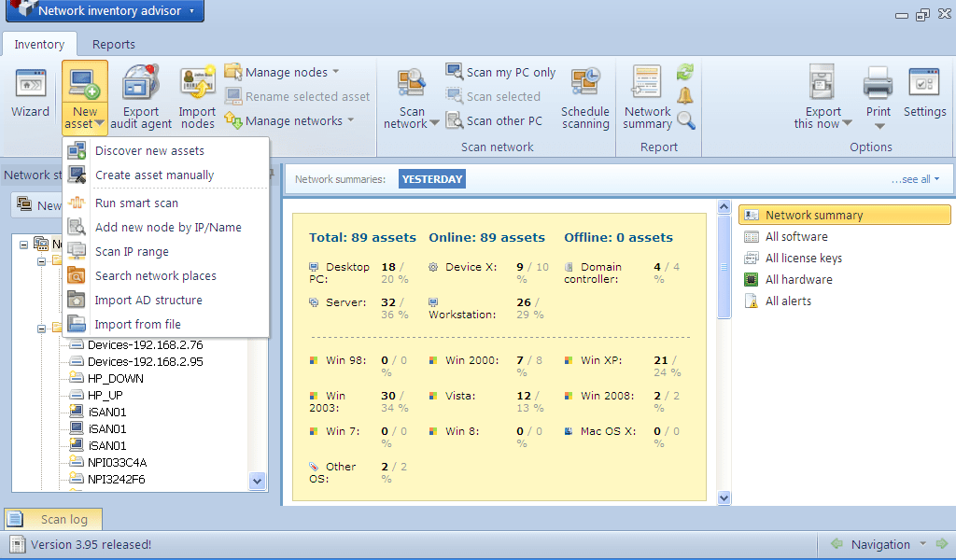Launch the Wizard tool
956x560 pixels.
pyautogui.click(x=30, y=93)
